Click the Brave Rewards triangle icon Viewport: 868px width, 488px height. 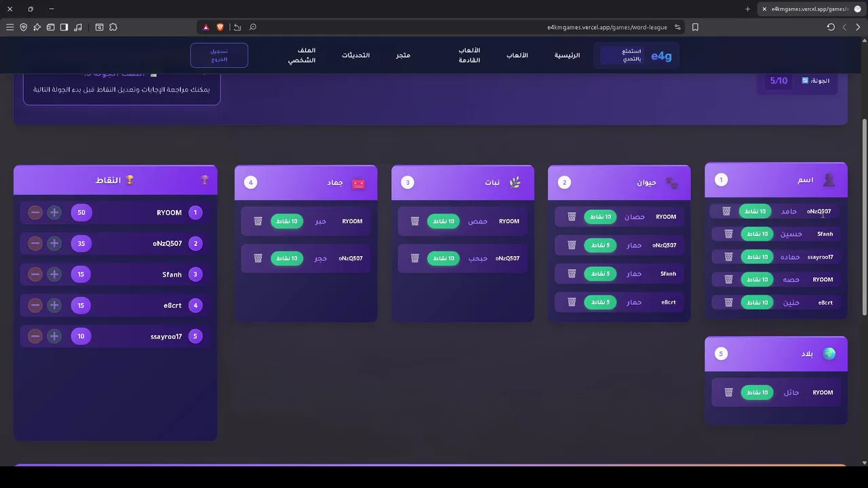coord(206,27)
